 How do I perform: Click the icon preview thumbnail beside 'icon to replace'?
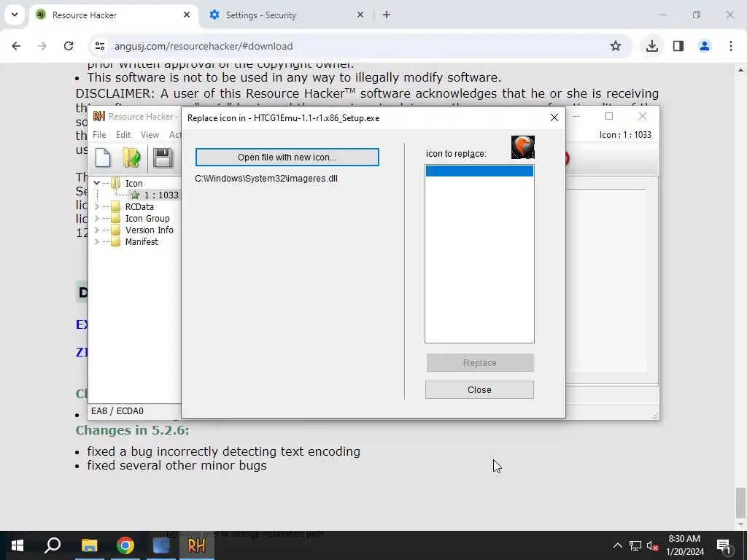522,147
